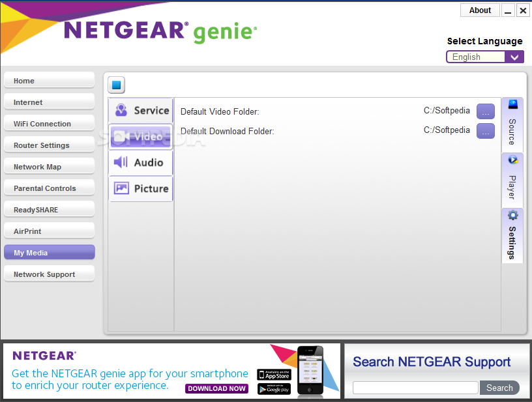This screenshot has height=402, width=532.
Task: View the Network Map
Action: [49, 167]
